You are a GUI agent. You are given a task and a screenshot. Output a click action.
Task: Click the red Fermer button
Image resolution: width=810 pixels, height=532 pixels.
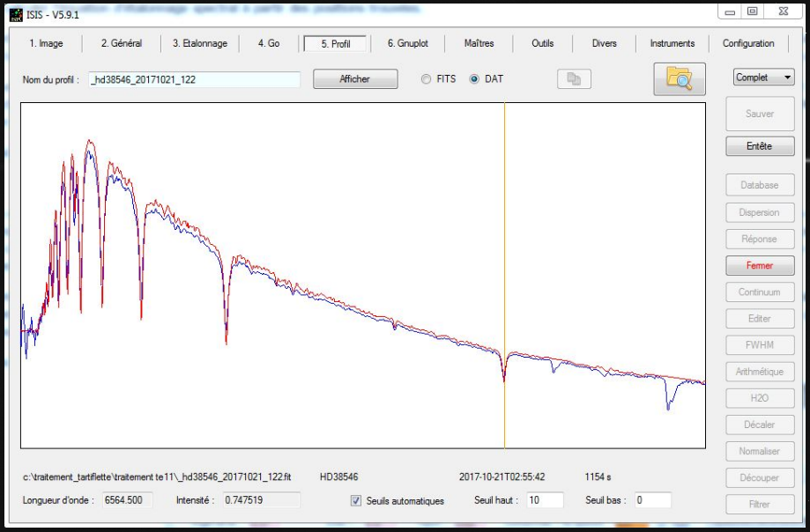(x=760, y=265)
